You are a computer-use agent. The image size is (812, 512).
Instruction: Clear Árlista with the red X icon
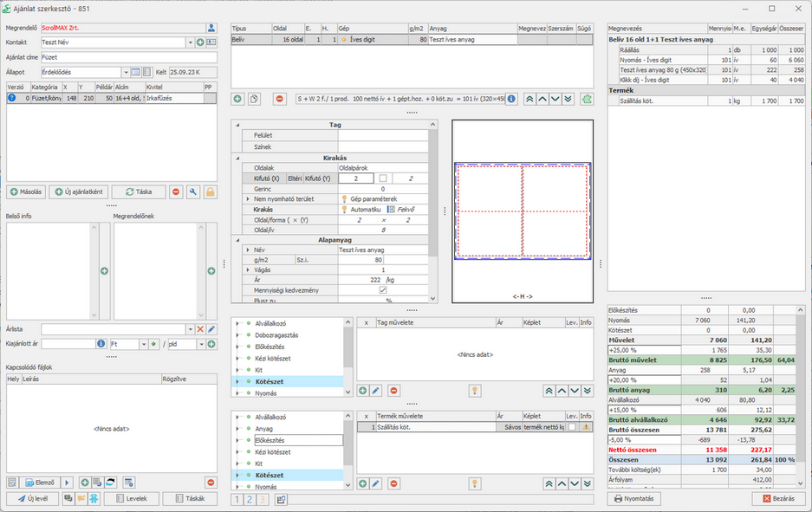[200, 329]
